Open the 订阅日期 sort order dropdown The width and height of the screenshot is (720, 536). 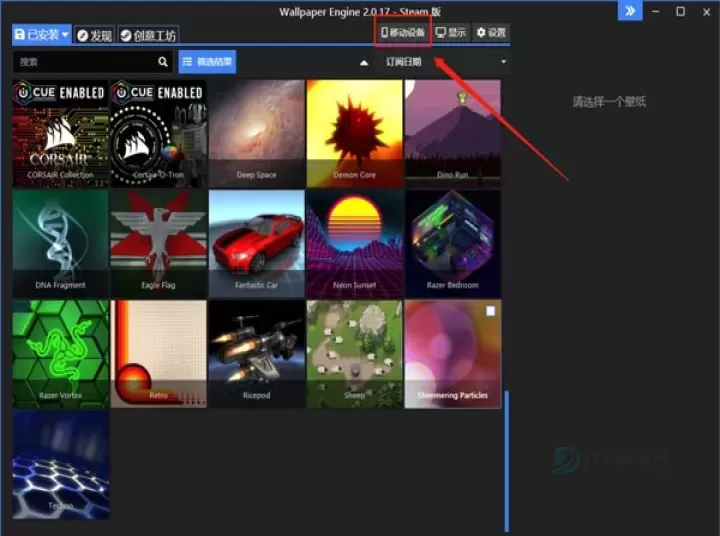click(445, 62)
